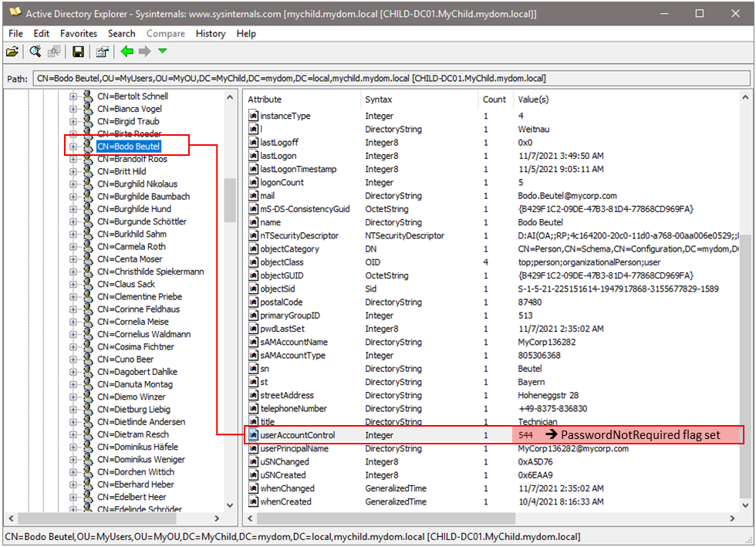Open a snapshot file

pyautogui.click(x=12, y=51)
